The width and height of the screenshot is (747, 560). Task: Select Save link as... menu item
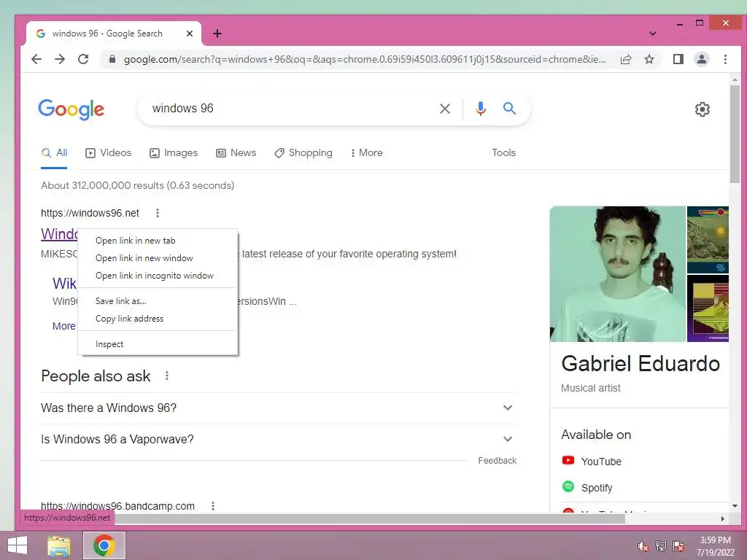158,301
